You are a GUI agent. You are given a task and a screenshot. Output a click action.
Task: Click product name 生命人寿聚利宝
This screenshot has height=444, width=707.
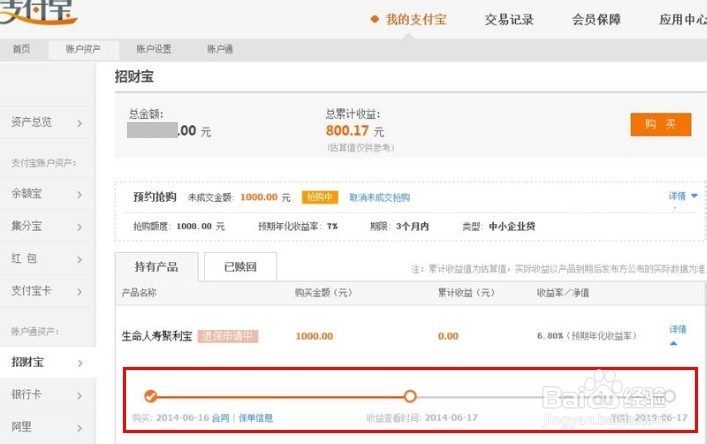coord(157,336)
